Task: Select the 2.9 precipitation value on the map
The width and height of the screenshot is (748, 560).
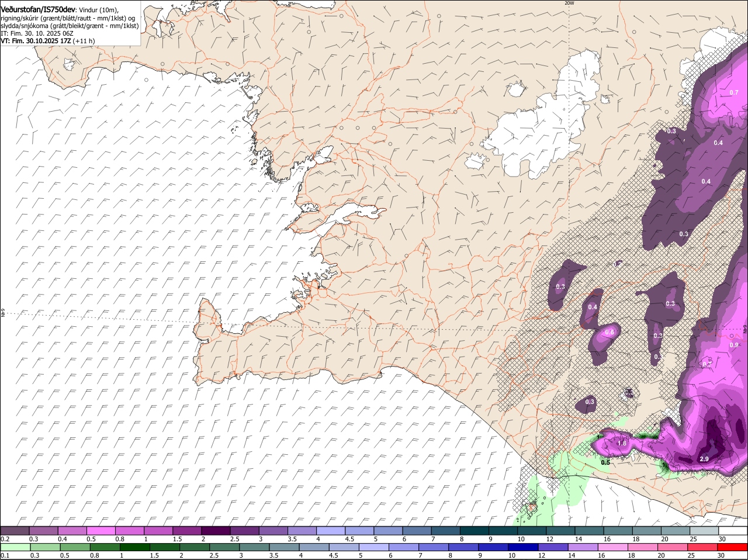Action: (704, 459)
